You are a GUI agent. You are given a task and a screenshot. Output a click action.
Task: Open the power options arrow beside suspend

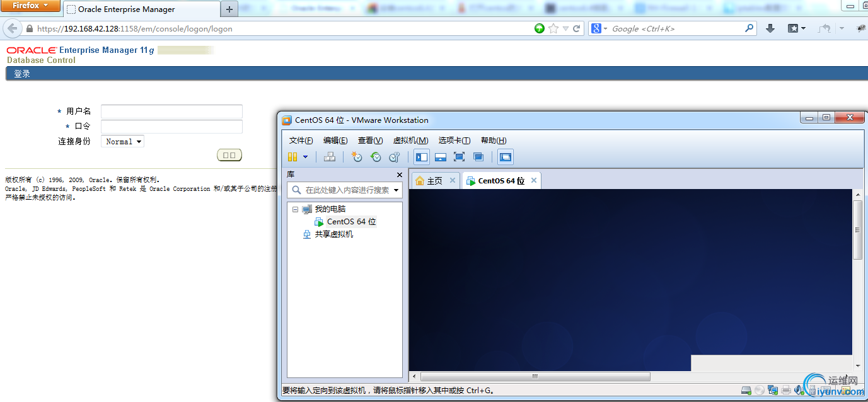[x=306, y=157]
